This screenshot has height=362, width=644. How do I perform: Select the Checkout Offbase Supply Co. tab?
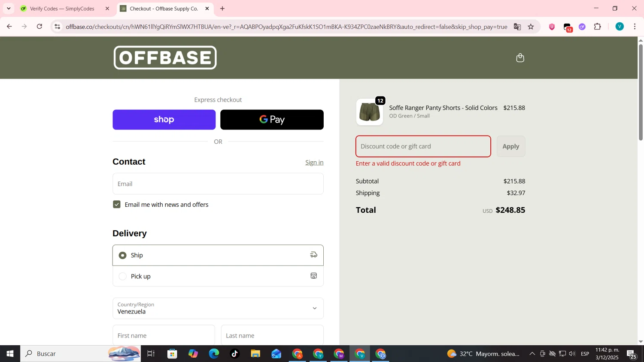coord(163,9)
